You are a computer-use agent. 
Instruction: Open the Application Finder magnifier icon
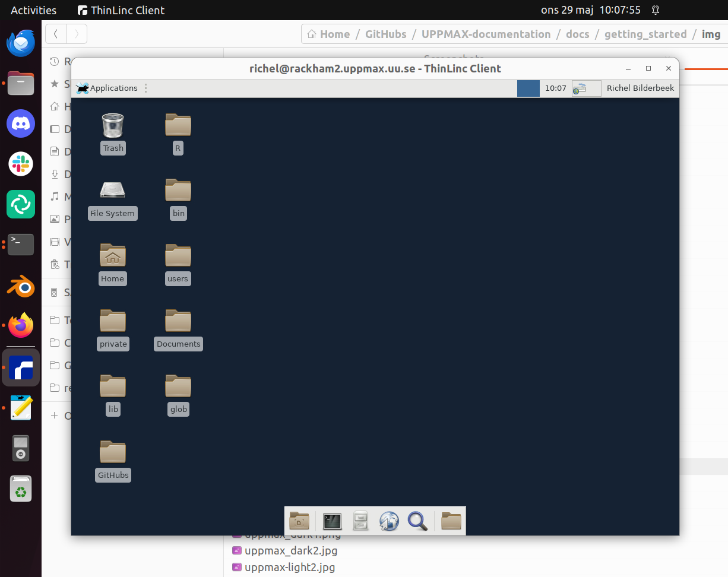(x=417, y=521)
